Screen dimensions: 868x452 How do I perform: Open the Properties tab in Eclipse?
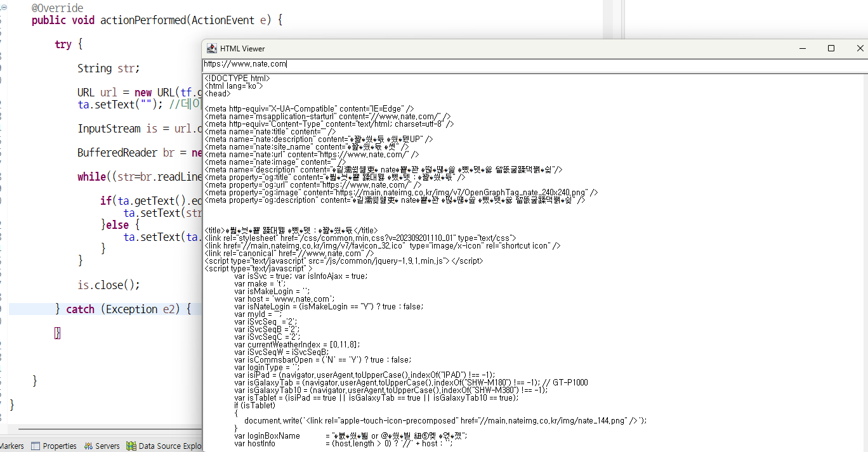(54, 446)
